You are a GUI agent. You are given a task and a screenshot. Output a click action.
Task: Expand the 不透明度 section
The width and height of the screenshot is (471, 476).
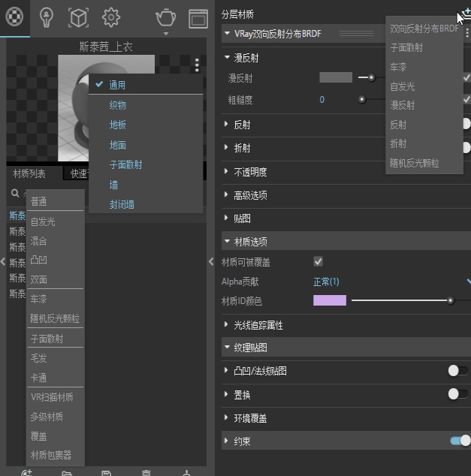[252, 172]
